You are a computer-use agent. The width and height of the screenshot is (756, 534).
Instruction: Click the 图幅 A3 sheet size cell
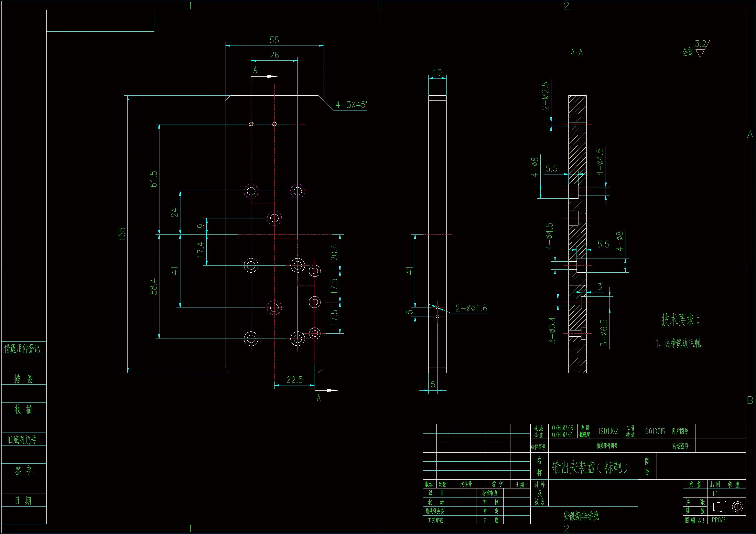695,520
